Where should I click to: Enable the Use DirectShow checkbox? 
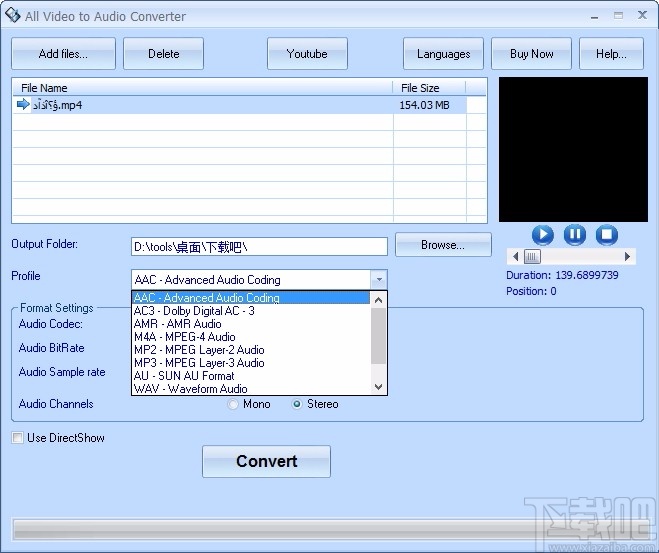pos(17,438)
